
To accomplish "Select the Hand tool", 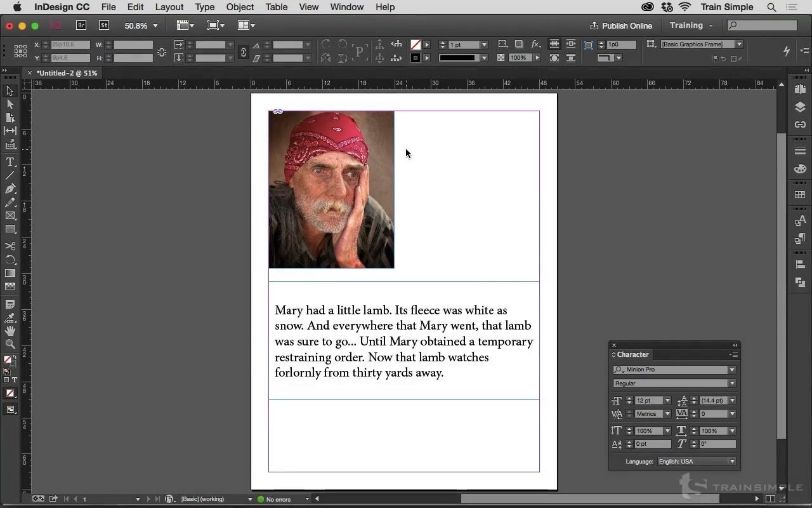I will point(10,331).
